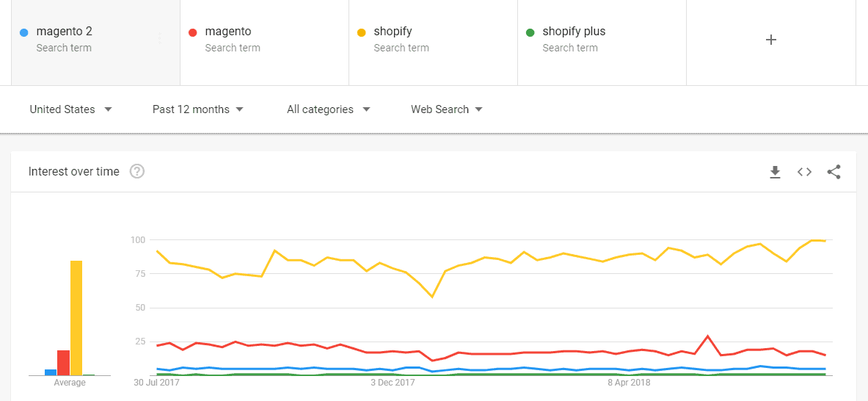Edit the shopify search term
The height and width of the screenshot is (401, 868).
click(x=393, y=32)
